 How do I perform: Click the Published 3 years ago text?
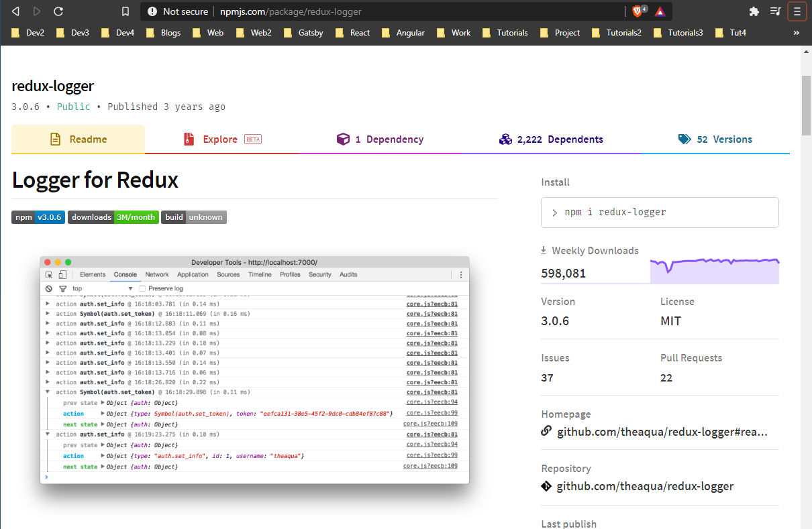coord(166,107)
